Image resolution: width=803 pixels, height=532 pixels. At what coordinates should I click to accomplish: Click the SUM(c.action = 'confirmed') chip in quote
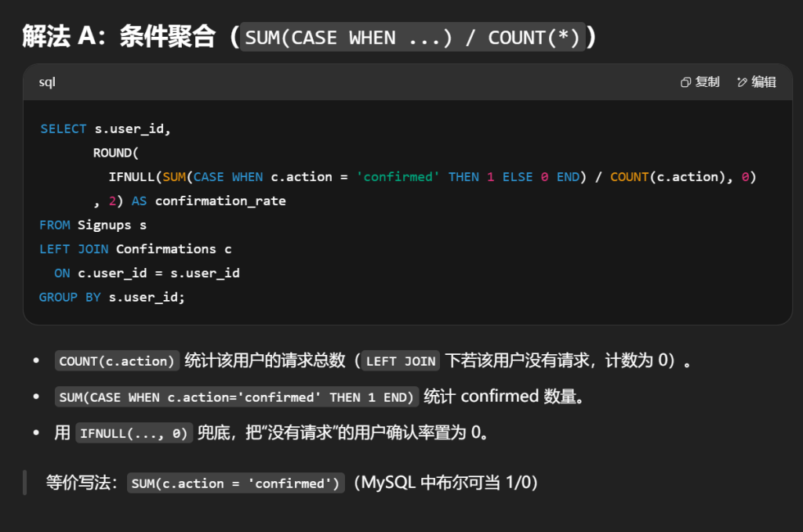pos(235,483)
